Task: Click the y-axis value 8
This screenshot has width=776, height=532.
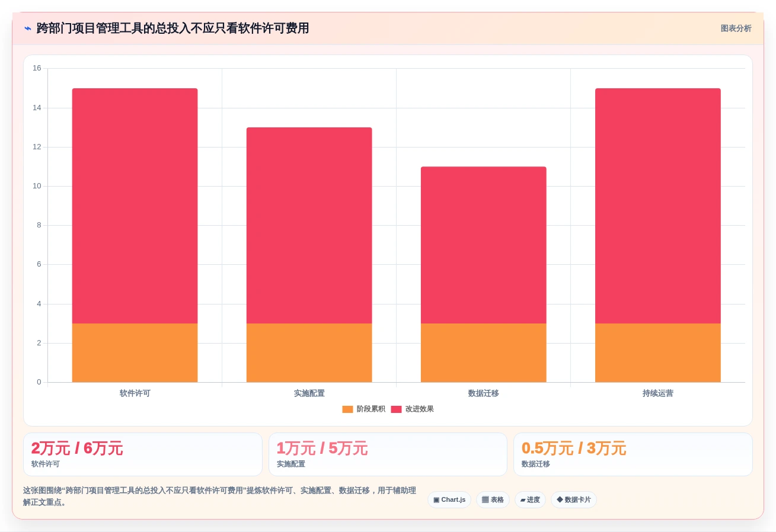Action: (x=39, y=225)
